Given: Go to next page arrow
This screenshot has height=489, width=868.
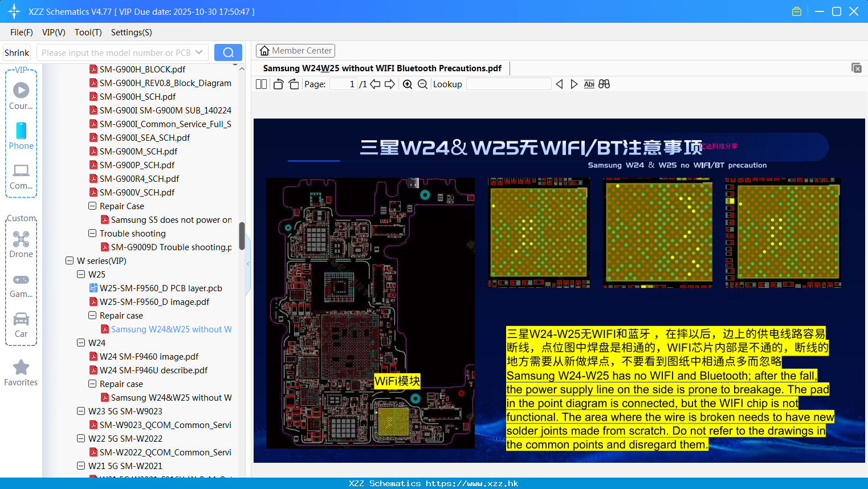Looking at the screenshot, I should coord(390,84).
